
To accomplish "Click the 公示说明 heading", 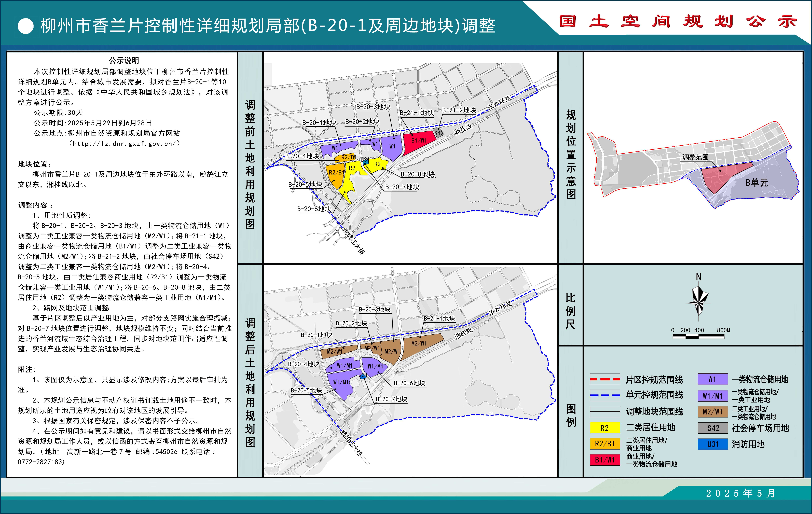I will (x=124, y=61).
